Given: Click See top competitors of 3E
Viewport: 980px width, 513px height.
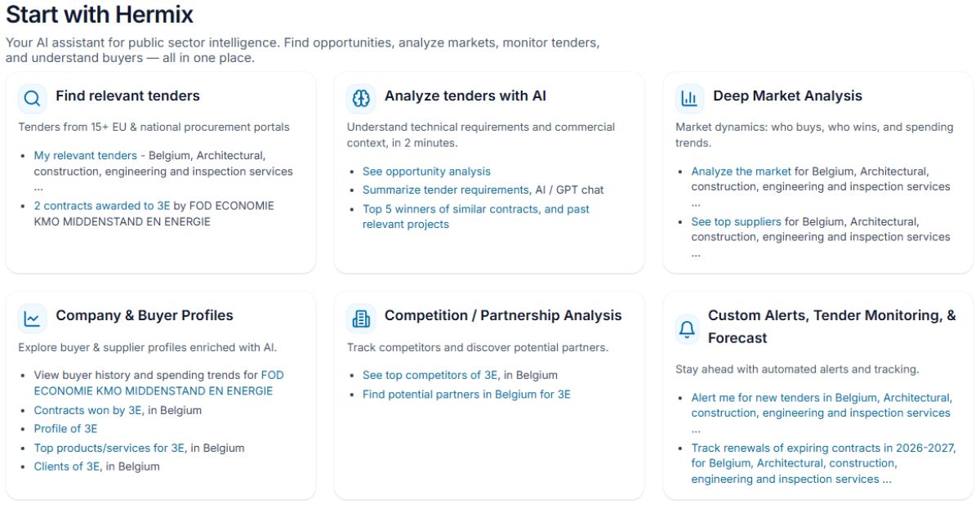Looking at the screenshot, I should pos(430,375).
